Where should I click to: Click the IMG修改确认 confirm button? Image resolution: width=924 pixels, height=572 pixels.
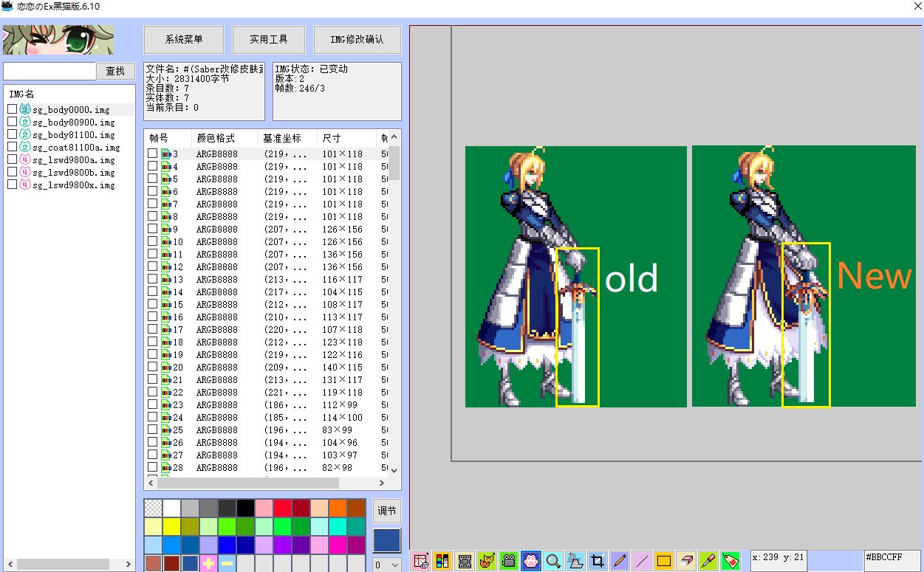coord(357,40)
